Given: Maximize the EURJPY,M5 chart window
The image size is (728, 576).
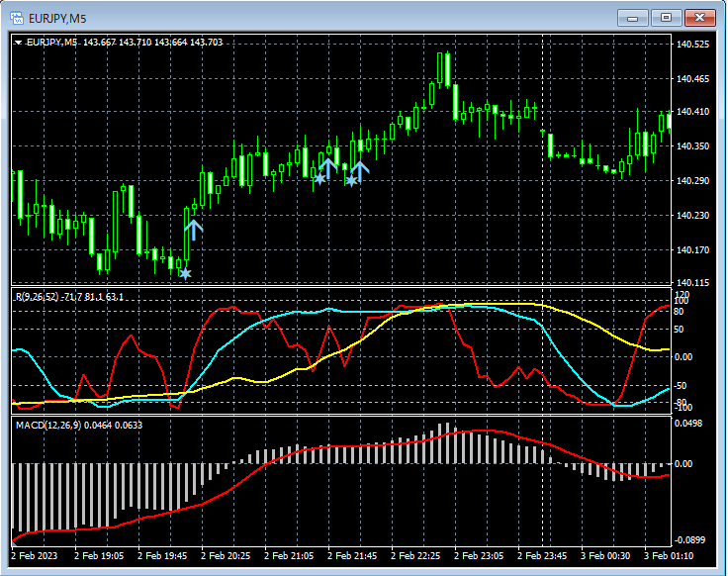Looking at the screenshot, I should [666, 17].
